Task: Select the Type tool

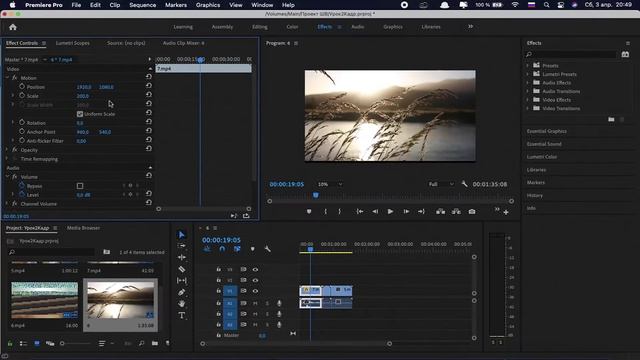Action: click(182, 316)
